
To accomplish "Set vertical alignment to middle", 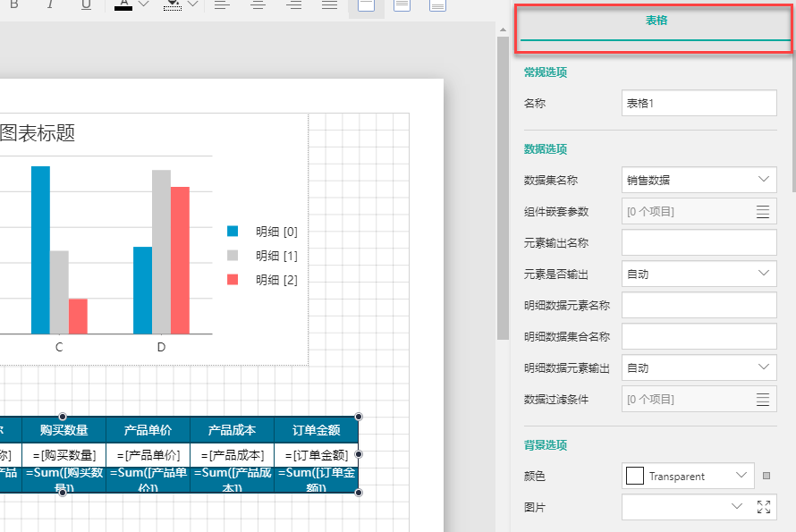I will click(402, 5).
